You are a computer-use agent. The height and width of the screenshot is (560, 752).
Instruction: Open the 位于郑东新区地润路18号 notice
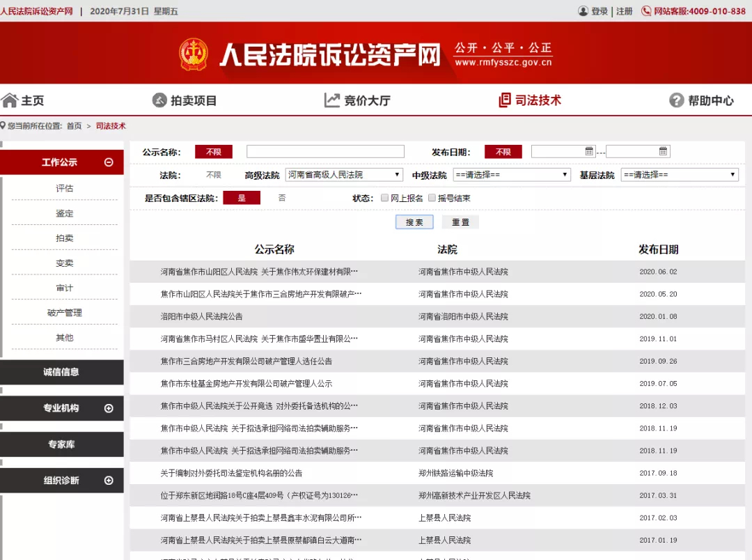[259, 495]
